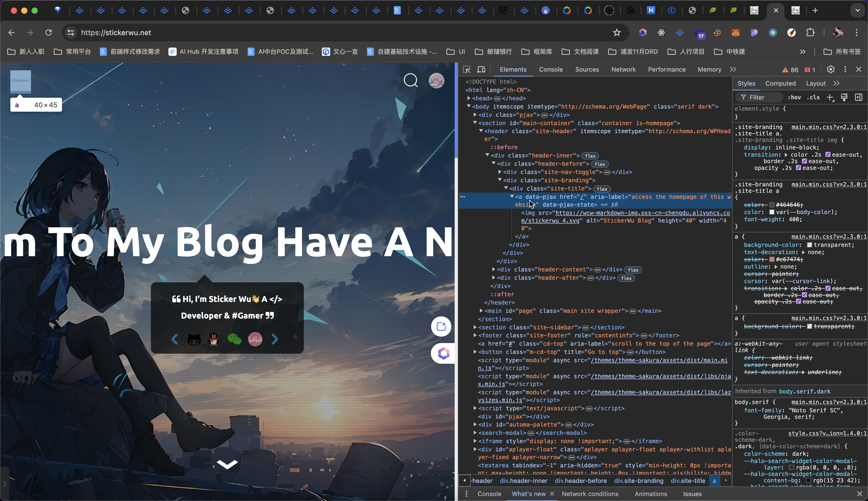Click the StickerWu site logo
Viewport: 868px width, 501px height.
[x=21, y=81]
